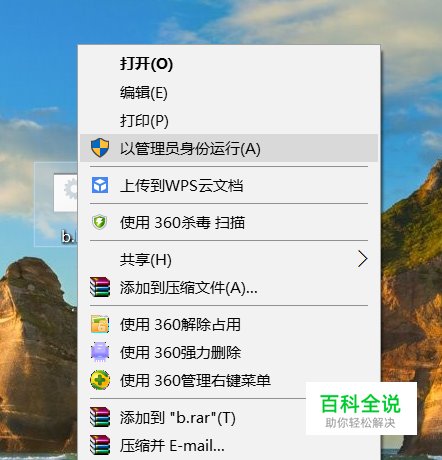Run via 以管理员身份运行(A)
442x460 pixels.
click(229, 148)
